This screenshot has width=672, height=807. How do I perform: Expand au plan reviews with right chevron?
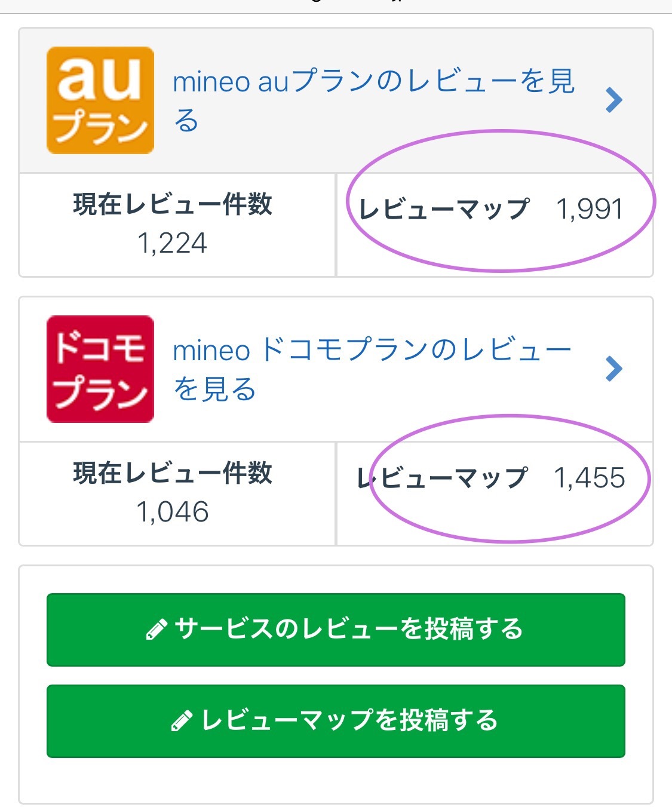(x=613, y=100)
